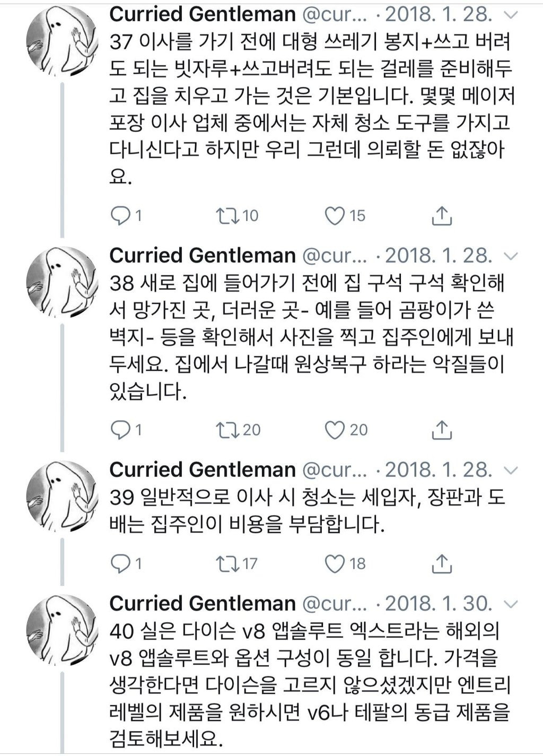Open the chevron menu on tweet 39
The image size is (543, 756).
[510, 471]
